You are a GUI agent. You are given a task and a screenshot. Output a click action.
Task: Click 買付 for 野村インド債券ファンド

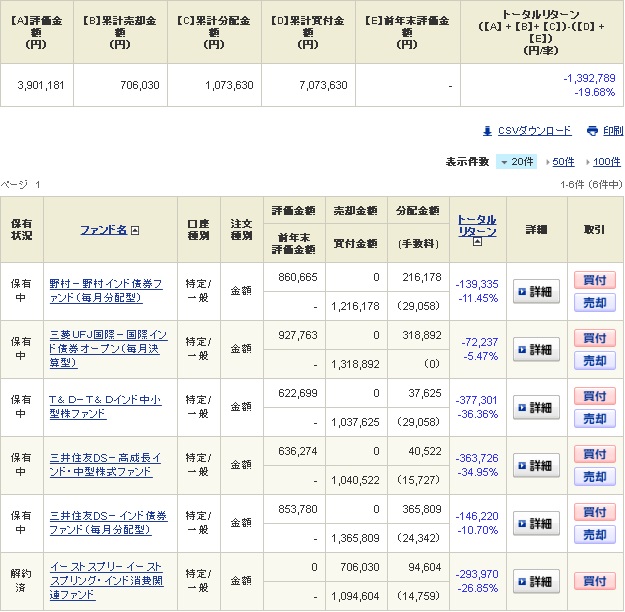(594, 280)
